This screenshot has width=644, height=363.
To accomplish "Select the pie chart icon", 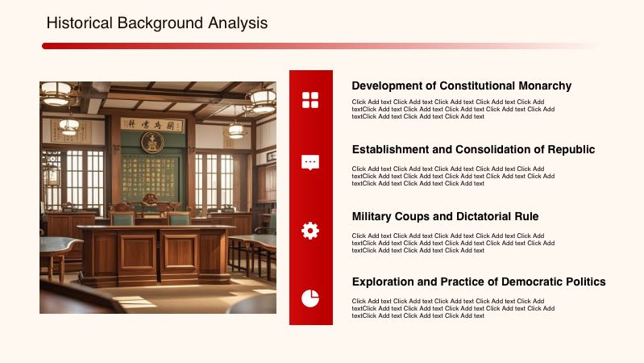I will coord(310,298).
